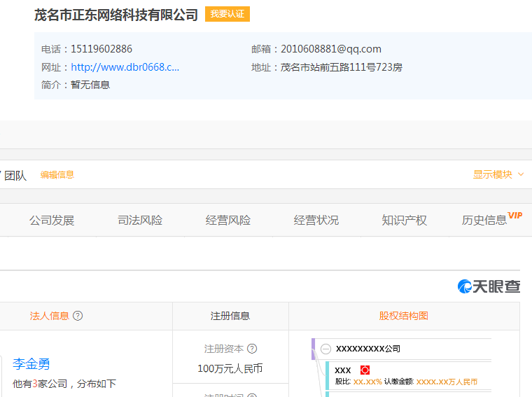532x397 pixels.
Task: Go to the 经营状况 tab
Action: 316,221
